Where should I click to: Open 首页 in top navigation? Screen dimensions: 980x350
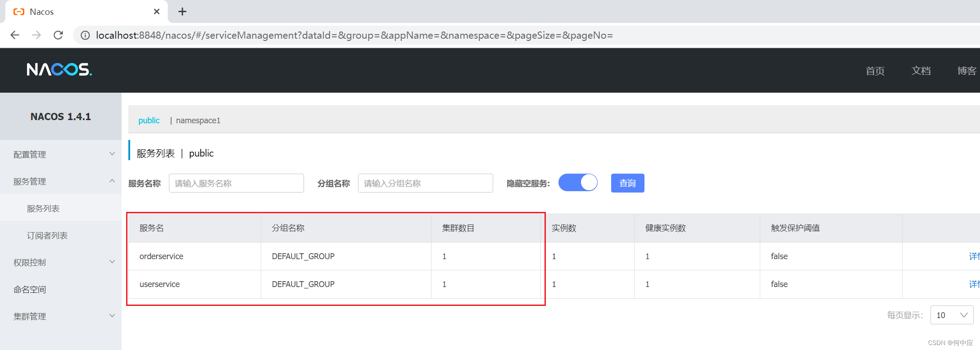point(875,71)
